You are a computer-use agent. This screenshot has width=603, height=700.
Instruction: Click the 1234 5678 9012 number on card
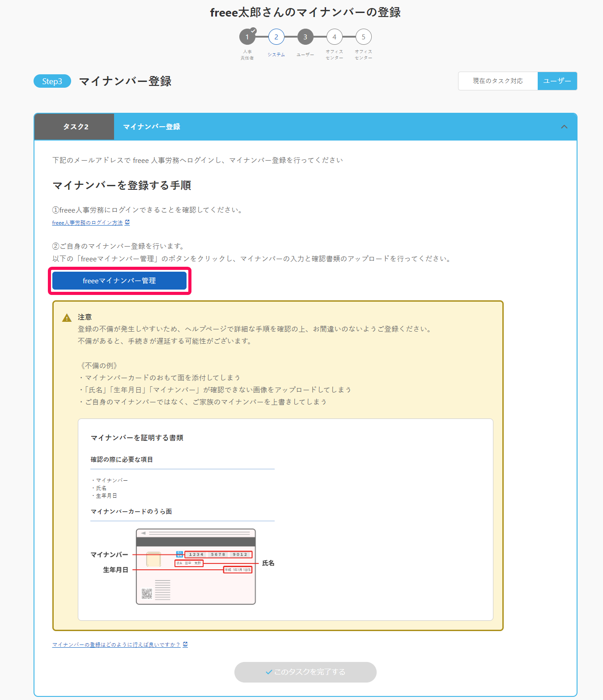point(218,555)
